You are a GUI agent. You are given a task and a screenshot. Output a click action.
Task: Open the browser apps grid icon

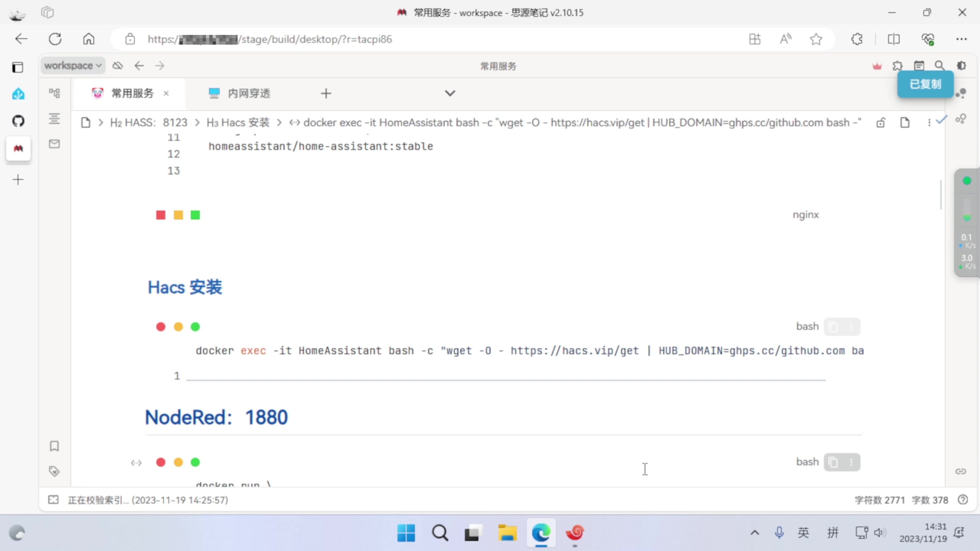[755, 39]
